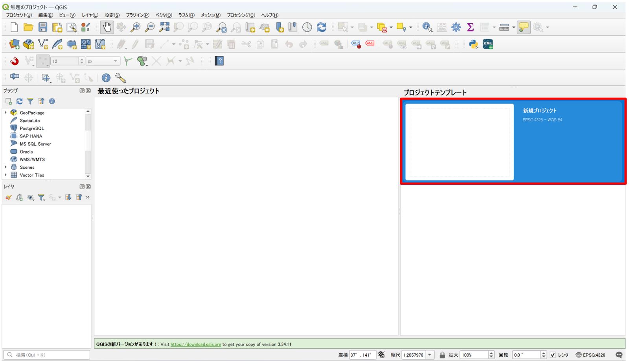Activate the Pan Map hand tool
The height and width of the screenshot is (364, 629).
(107, 27)
